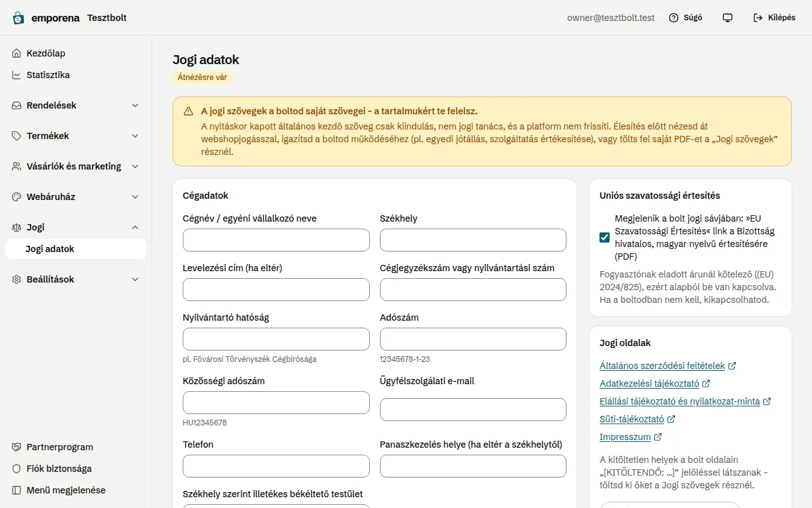This screenshot has height=508, width=812.
Task: Click the Cégnév / egyéni vállalkozó neve field
Action: (276, 240)
